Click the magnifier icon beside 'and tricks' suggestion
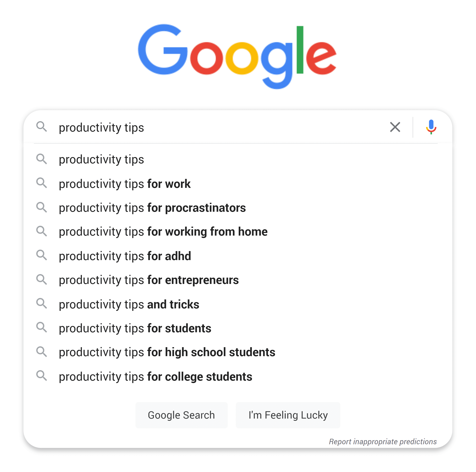The height and width of the screenshot is (472, 476). click(x=42, y=304)
